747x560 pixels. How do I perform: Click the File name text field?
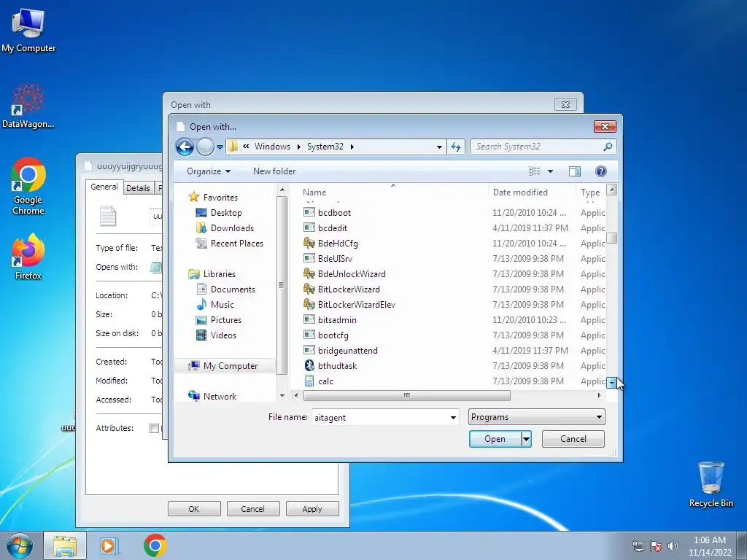[x=380, y=418]
